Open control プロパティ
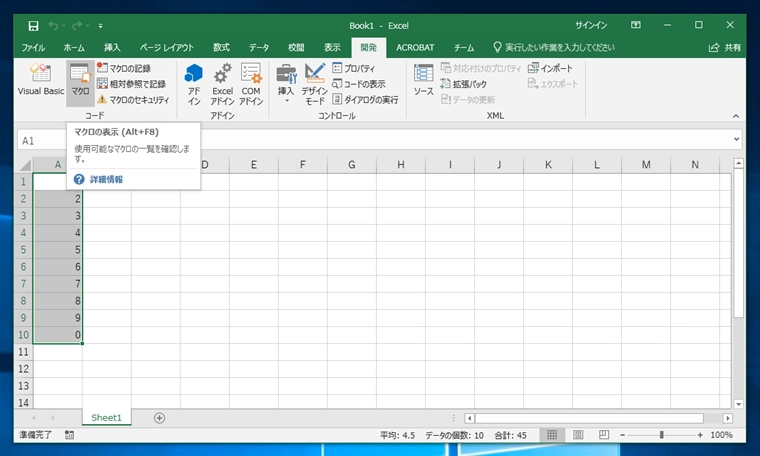 (354, 68)
